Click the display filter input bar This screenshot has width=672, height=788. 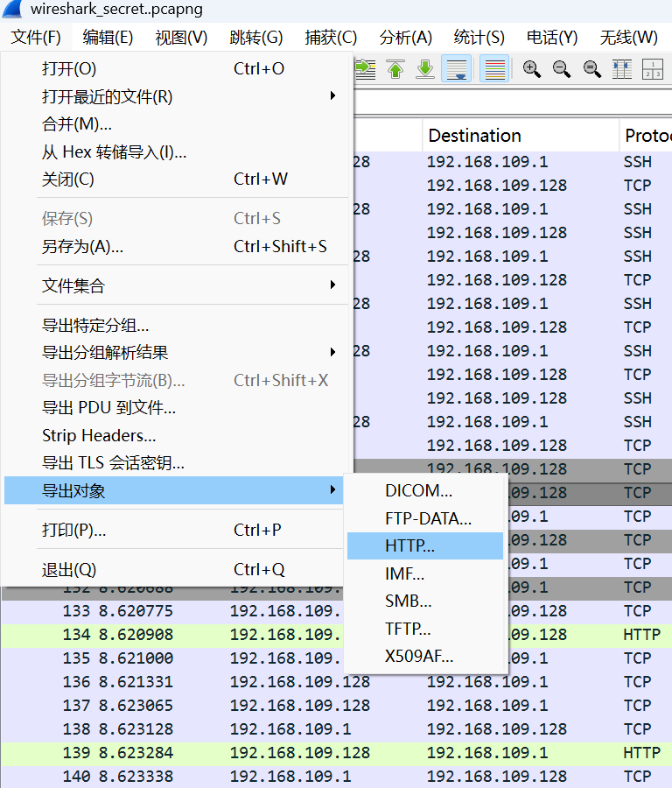coord(513,103)
